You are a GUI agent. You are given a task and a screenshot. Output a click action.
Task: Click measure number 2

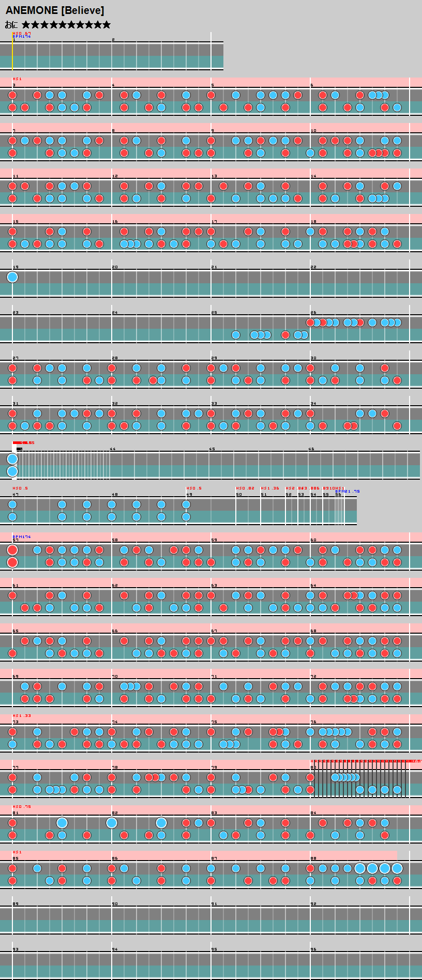113,40
